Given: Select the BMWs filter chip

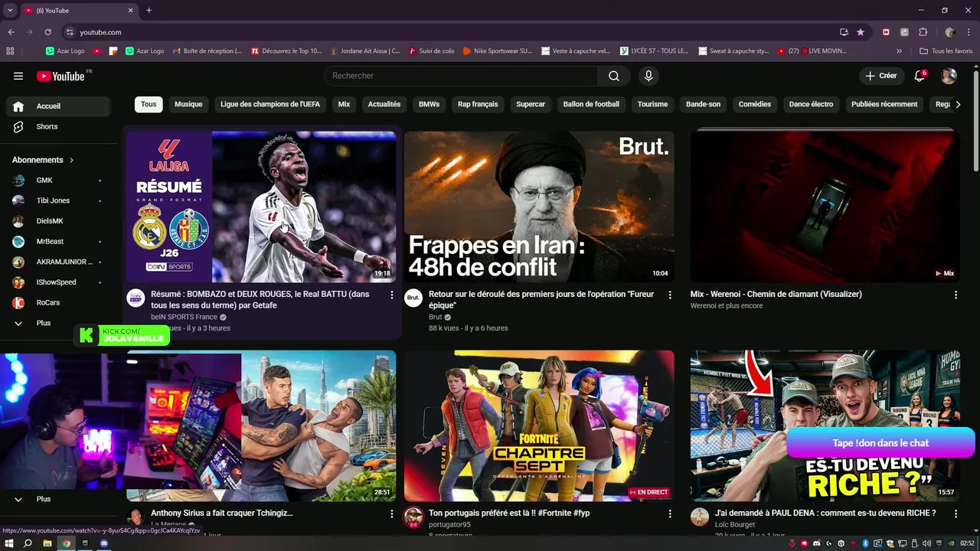Looking at the screenshot, I should (x=429, y=104).
